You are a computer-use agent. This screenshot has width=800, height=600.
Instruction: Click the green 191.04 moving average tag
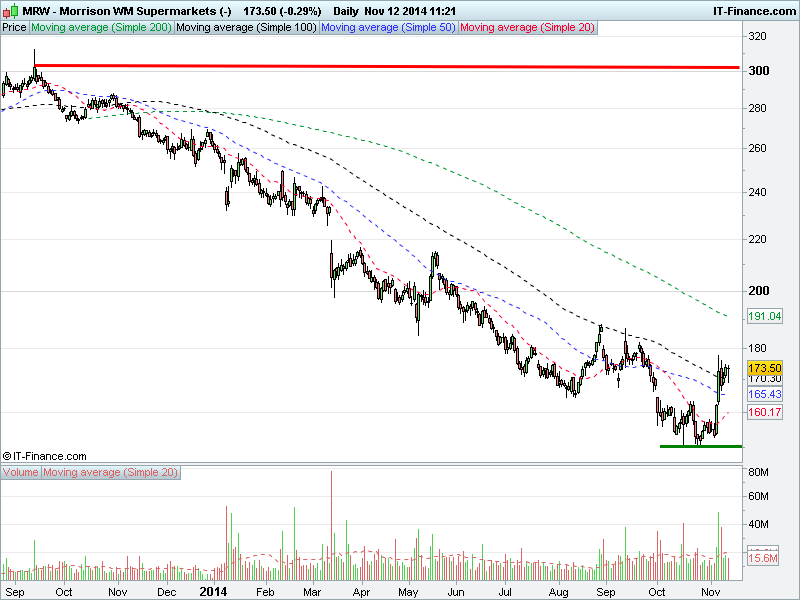(764, 316)
